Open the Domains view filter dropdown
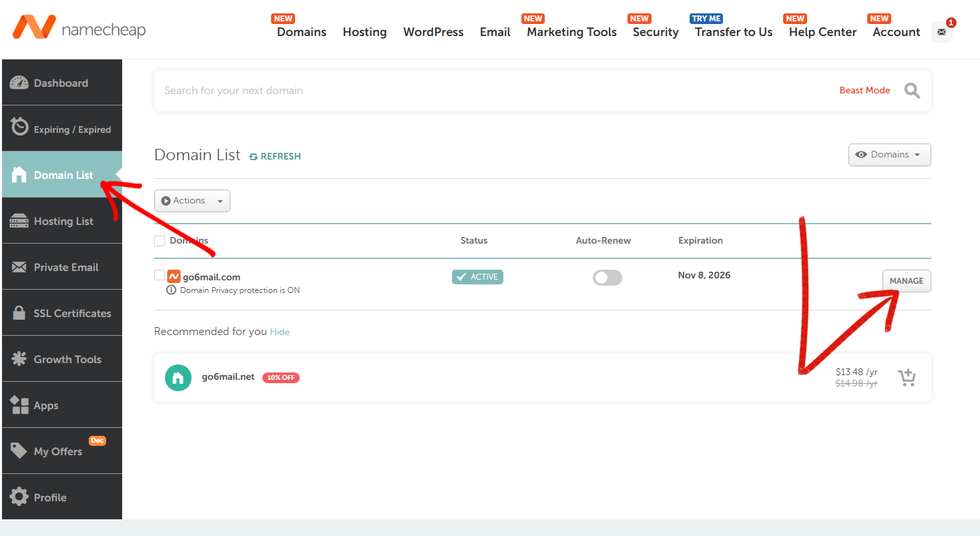Viewport: 980px width, 536px height. coord(889,154)
